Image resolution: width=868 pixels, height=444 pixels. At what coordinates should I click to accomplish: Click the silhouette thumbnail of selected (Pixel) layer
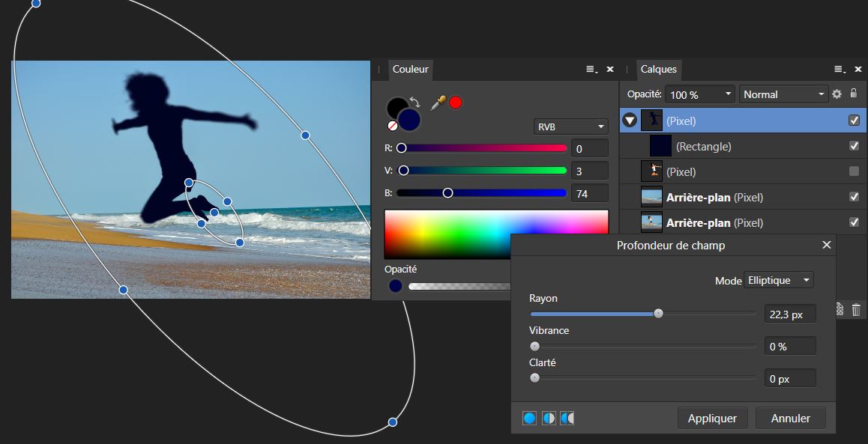[x=652, y=120]
